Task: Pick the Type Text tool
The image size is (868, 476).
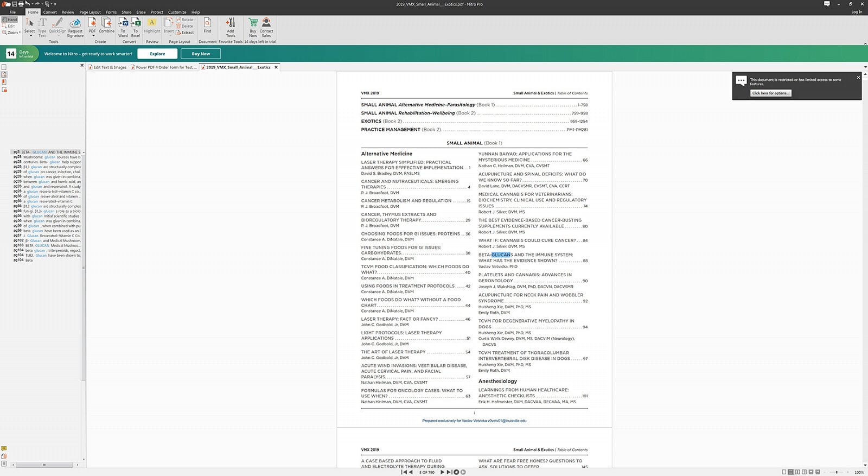Action: click(x=42, y=27)
